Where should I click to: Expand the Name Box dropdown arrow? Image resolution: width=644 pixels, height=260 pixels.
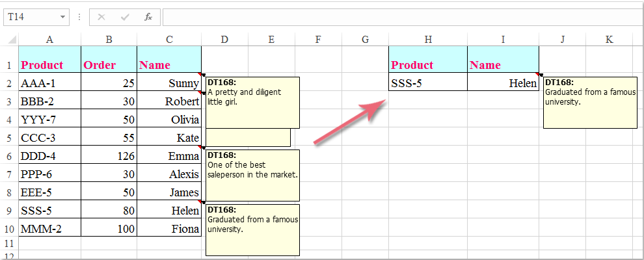62,17
